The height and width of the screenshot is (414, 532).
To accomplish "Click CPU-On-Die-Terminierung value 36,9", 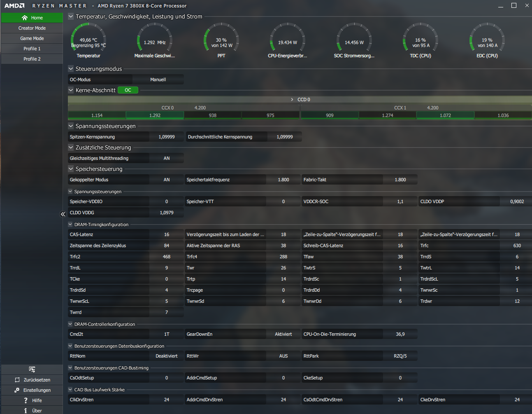I will point(400,334).
